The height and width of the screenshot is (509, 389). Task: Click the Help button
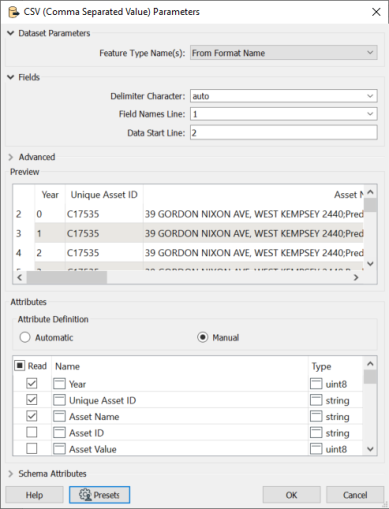pyautogui.click(x=34, y=495)
